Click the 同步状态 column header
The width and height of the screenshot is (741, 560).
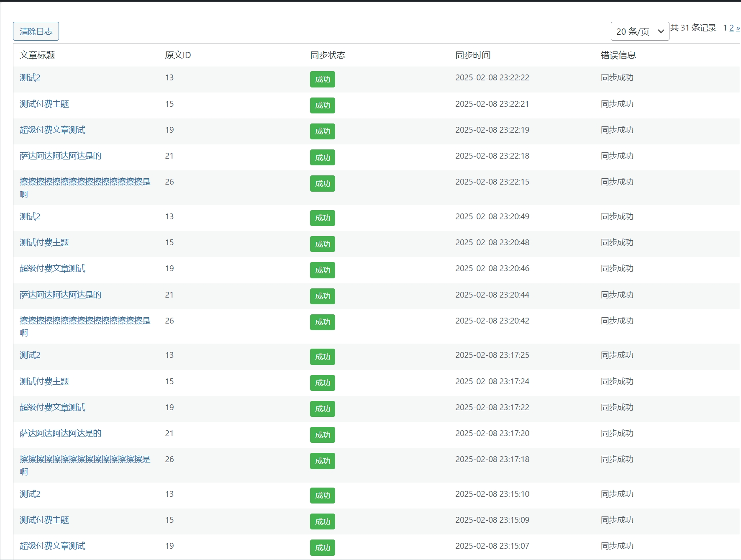328,55
